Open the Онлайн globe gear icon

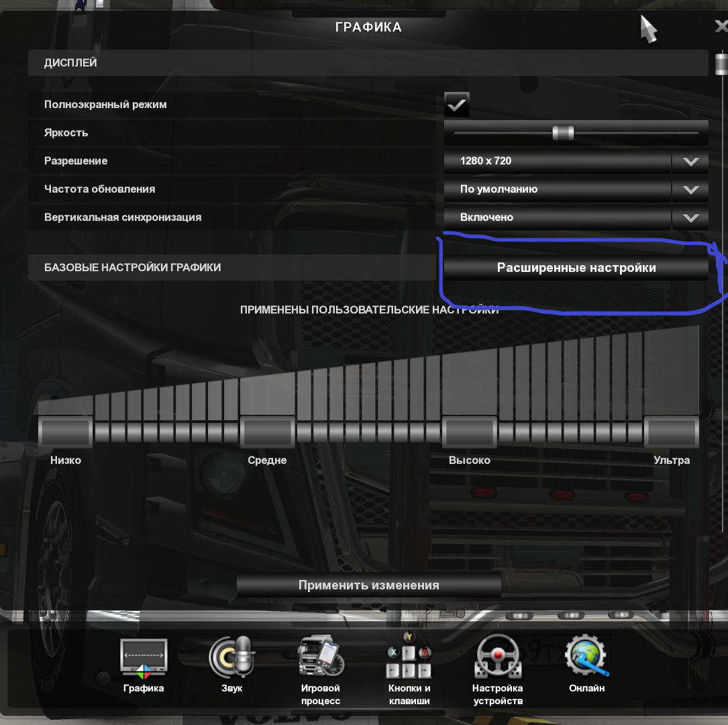click(586, 655)
